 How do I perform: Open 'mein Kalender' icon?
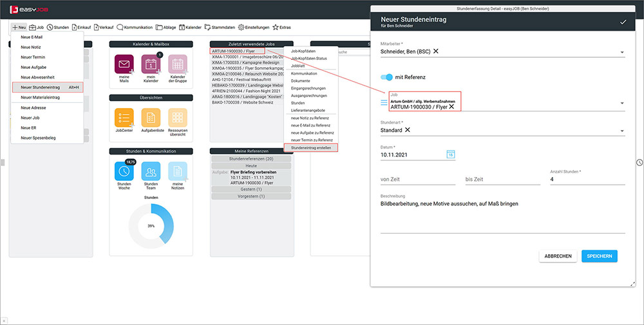[x=151, y=64]
